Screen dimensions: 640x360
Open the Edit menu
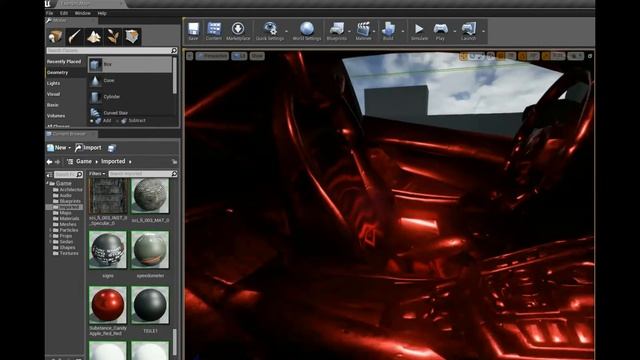64,13
